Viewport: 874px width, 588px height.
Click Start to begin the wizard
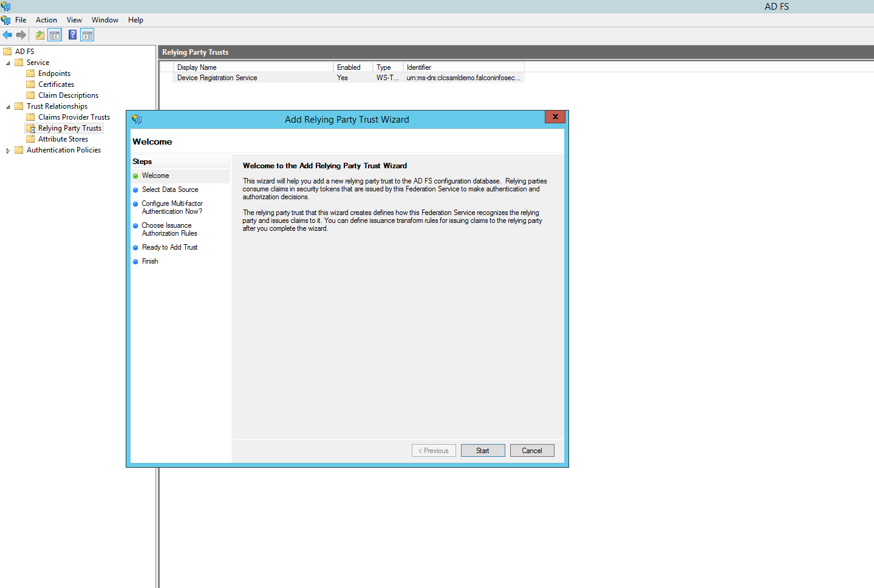483,451
